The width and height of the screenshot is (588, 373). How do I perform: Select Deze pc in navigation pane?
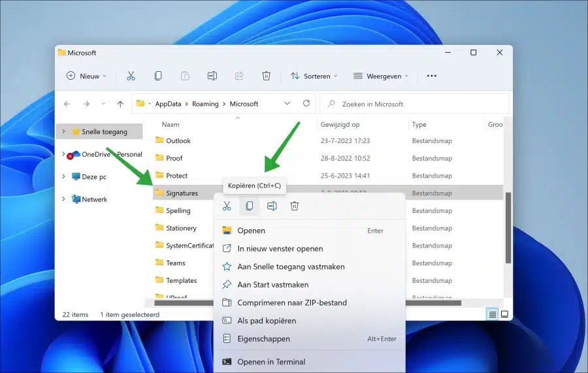click(94, 176)
